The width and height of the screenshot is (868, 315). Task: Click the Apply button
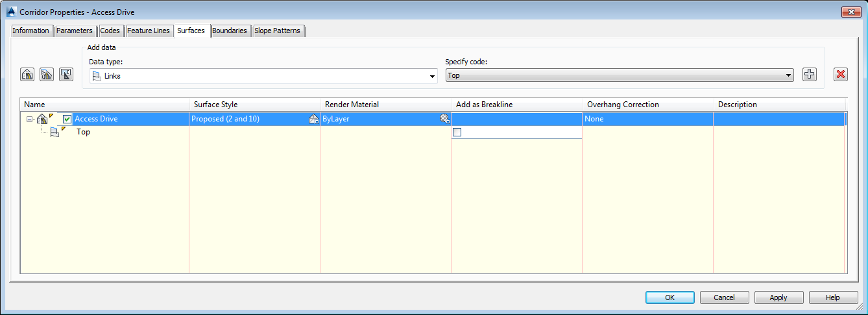778,297
